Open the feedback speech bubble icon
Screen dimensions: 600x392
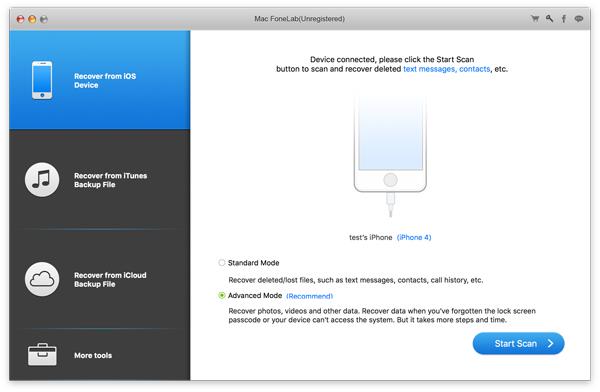pyautogui.click(x=579, y=18)
